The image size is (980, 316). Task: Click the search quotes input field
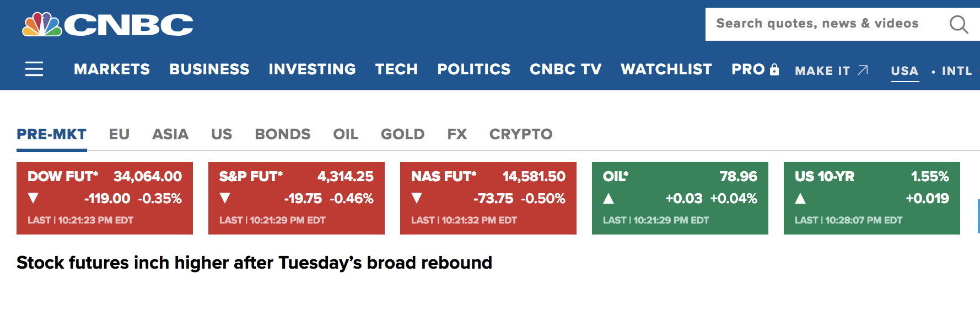tap(817, 24)
